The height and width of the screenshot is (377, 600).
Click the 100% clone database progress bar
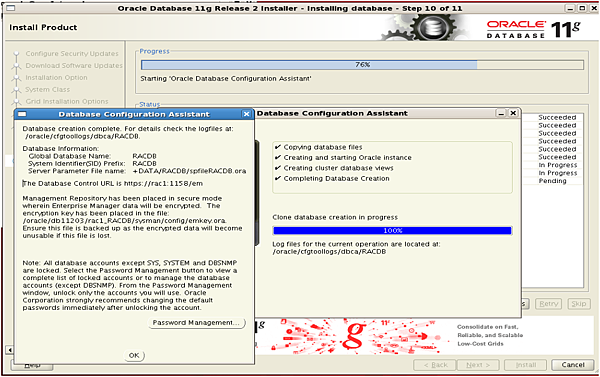point(392,230)
